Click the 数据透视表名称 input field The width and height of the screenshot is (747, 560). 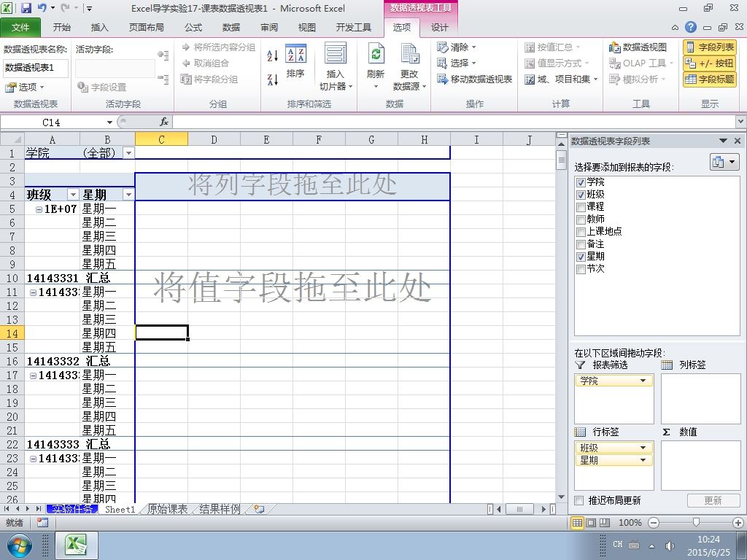pos(36,68)
